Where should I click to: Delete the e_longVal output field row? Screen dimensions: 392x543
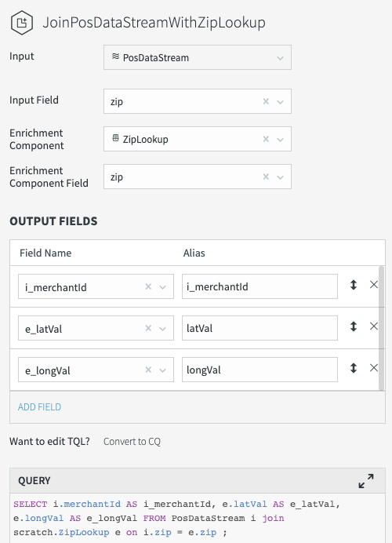[374, 368]
